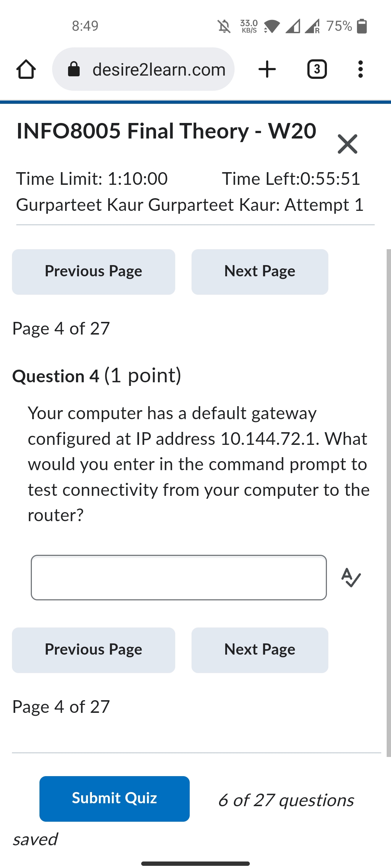Open the browser overflow menu
The width and height of the screenshot is (391, 868).
[360, 69]
